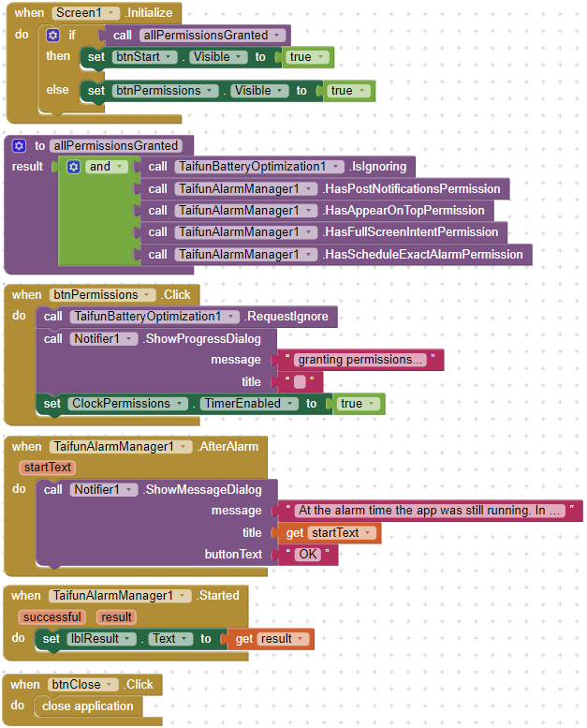Open the Screen1 dropdown in the Initialize event
This screenshot has width=587, height=728.
click(112, 13)
